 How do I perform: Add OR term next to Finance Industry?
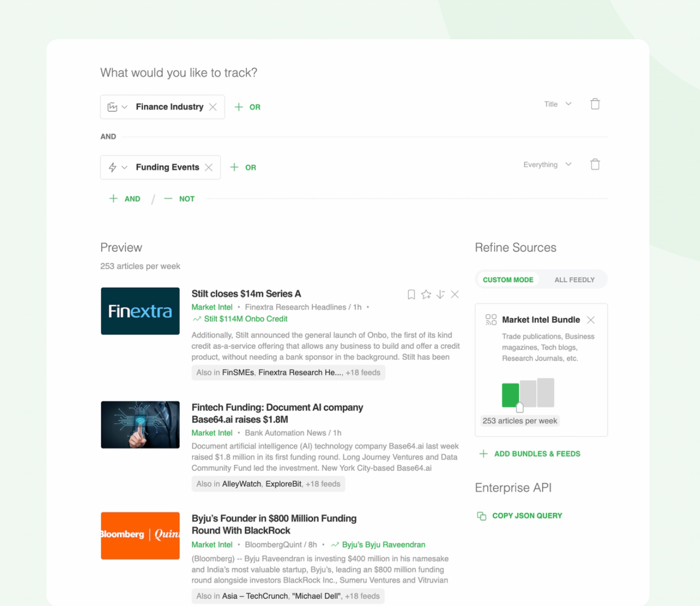pyautogui.click(x=247, y=107)
